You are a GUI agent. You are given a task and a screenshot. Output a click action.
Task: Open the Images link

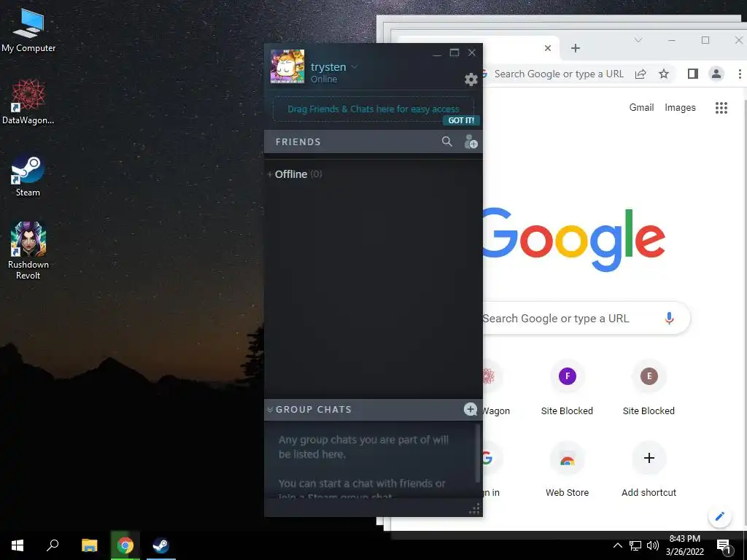click(x=680, y=108)
